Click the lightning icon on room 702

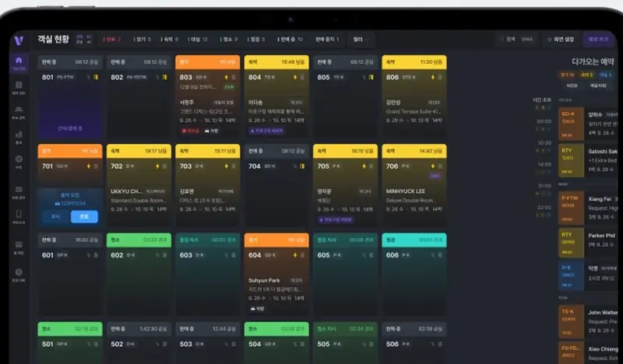[157, 166]
